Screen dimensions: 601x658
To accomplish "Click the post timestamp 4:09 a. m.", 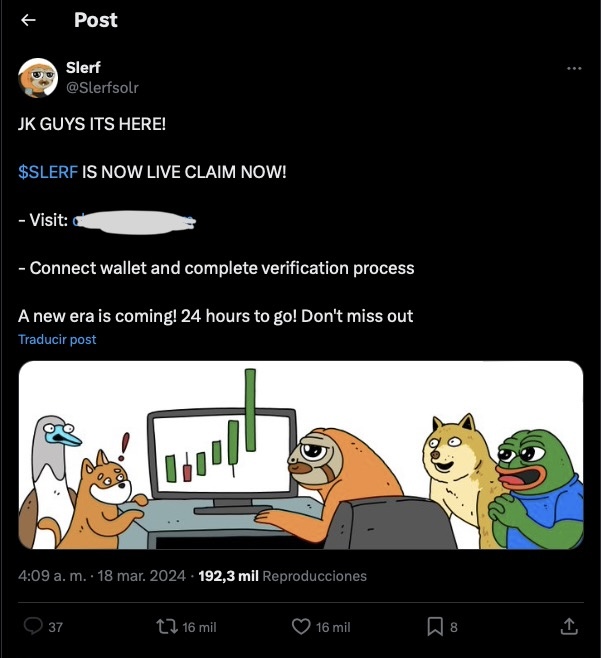I will coord(51,576).
